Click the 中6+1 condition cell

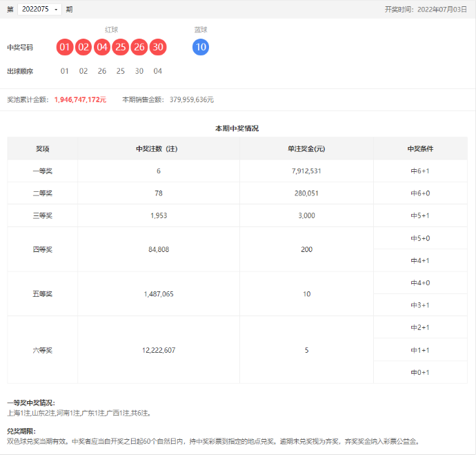point(420,171)
